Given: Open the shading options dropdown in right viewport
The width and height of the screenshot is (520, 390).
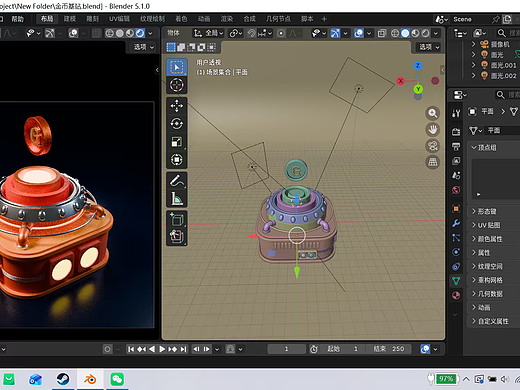Looking at the screenshot, I should 436,33.
